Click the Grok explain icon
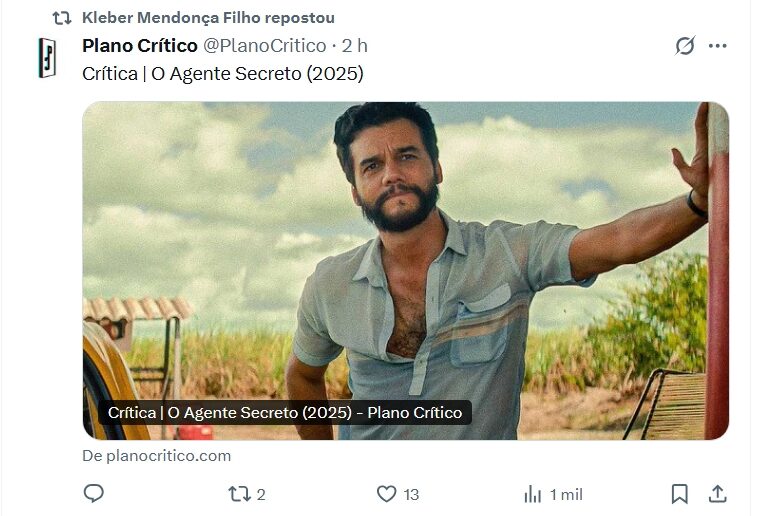Viewport: 758px width, 516px height. click(685, 46)
